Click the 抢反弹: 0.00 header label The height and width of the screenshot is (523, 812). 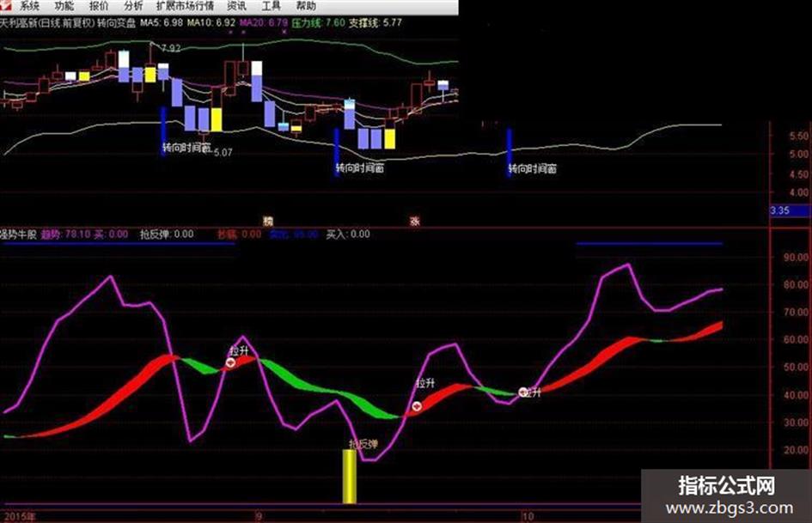[x=167, y=234]
